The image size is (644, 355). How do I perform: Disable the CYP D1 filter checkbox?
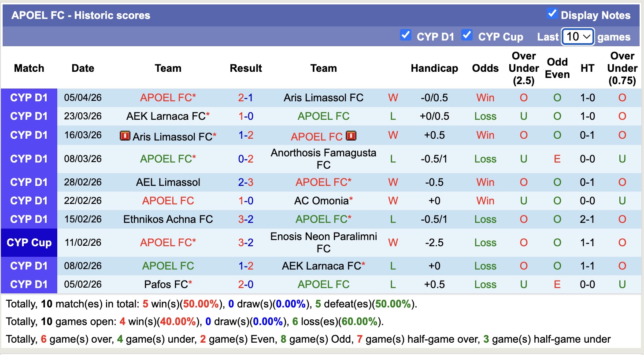click(406, 36)
